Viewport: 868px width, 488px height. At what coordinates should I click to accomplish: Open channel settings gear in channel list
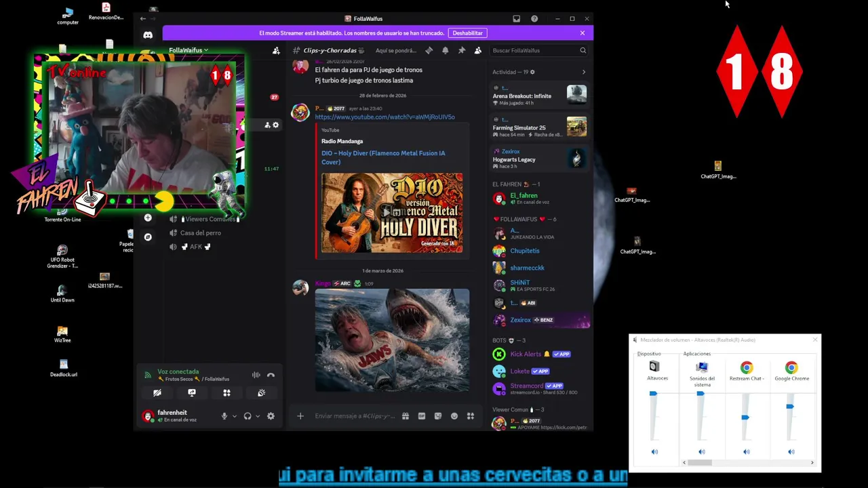[275, 125]
